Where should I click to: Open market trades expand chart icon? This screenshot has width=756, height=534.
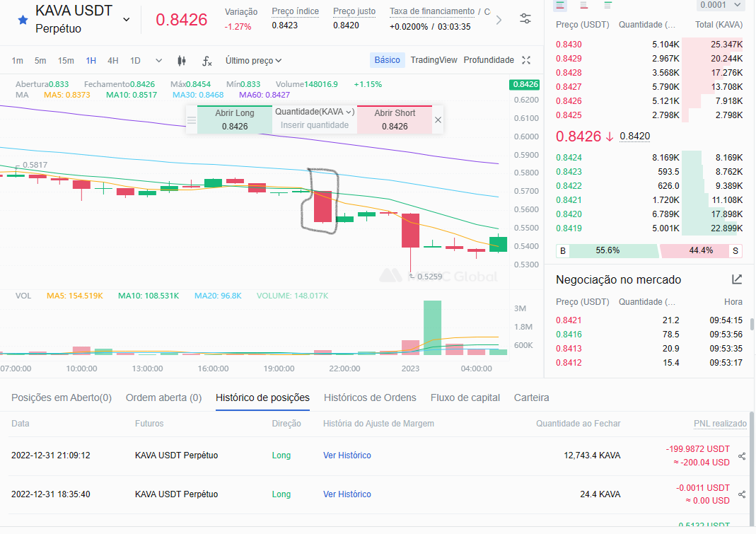pos(737,279)
